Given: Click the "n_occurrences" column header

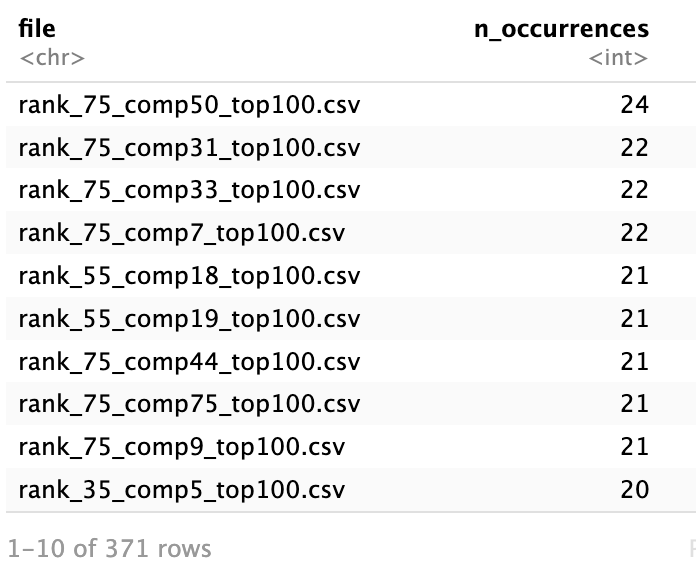Looking at the screenshot, I should click(x=560, y=29).
